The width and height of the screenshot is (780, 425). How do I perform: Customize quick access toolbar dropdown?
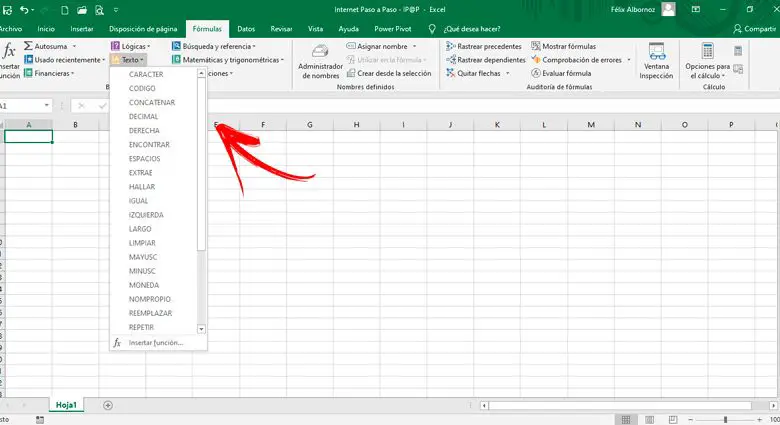pos(116,9)
